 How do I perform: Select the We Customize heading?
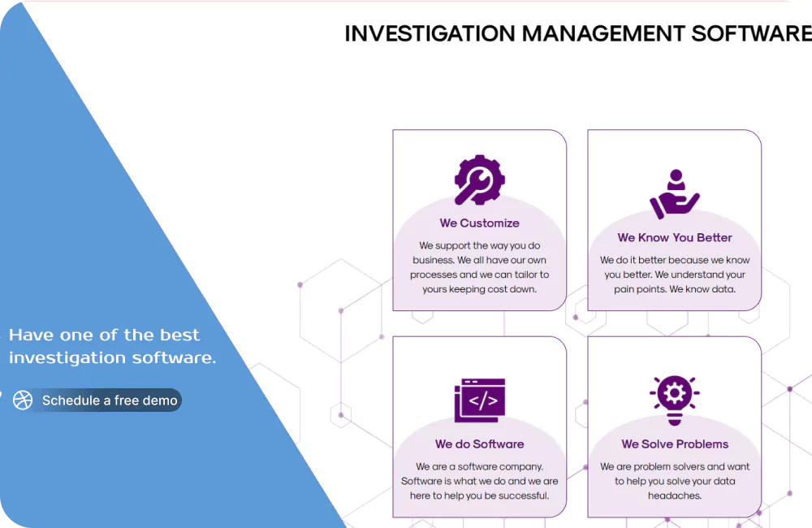coord(480,223)
